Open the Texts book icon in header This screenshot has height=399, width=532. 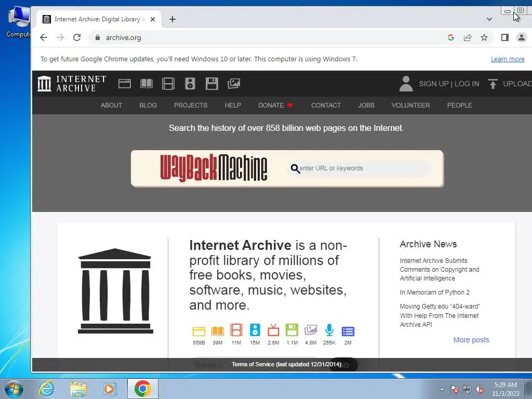(x=147, y=84)
